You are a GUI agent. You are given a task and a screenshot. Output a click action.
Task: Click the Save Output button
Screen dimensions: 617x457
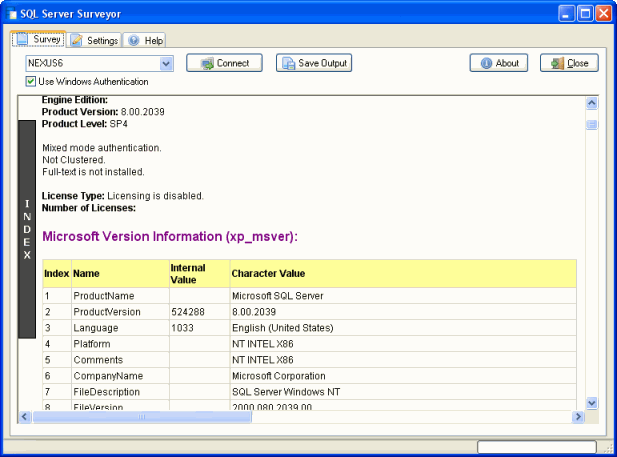point(314,63)
